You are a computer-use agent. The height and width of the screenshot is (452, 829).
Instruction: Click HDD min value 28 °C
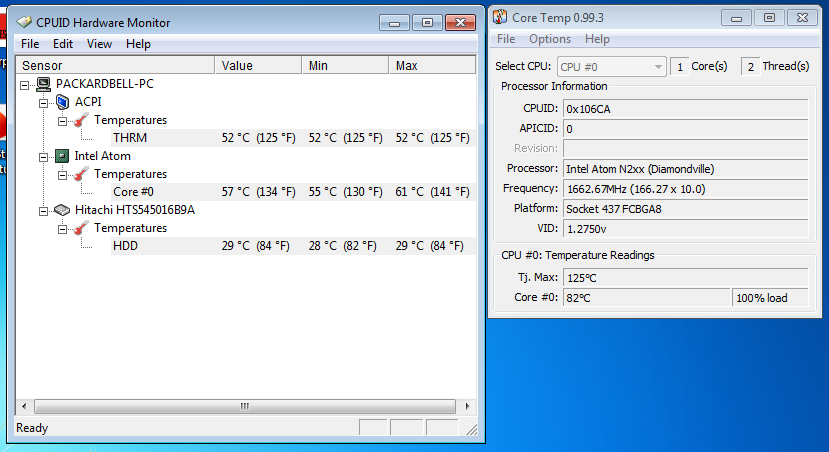tap(343, 246)
